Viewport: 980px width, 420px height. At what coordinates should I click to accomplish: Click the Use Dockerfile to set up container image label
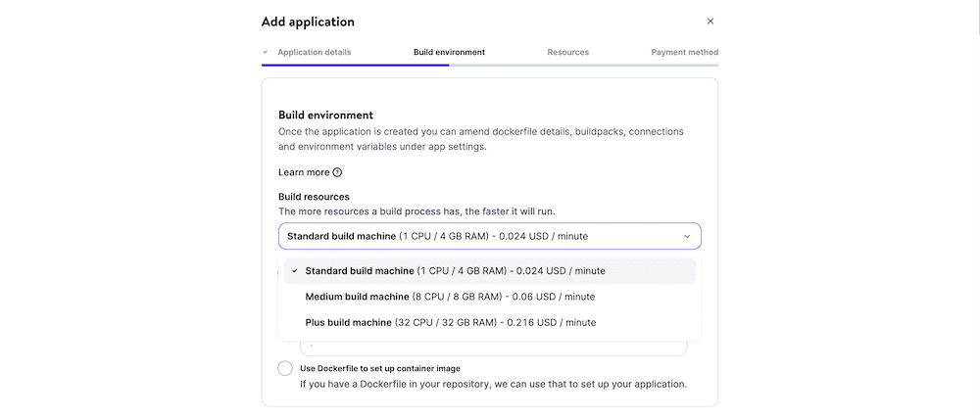pos(379,368)
